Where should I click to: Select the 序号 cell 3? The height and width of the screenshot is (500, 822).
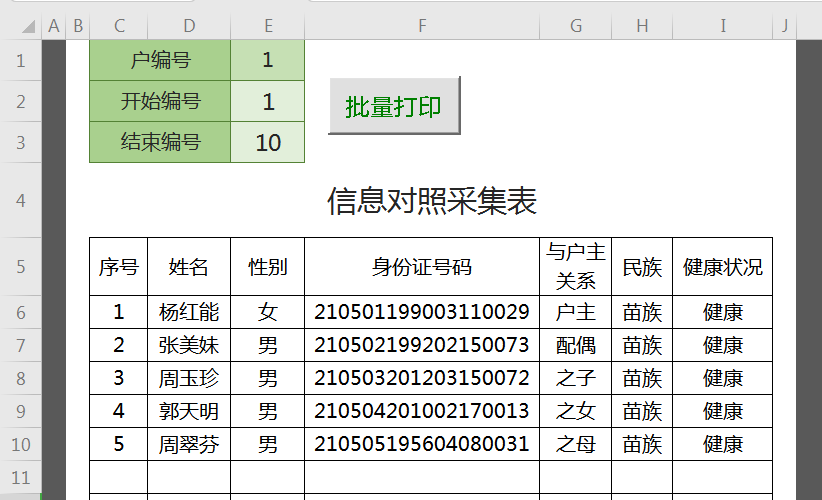[119, 378]
